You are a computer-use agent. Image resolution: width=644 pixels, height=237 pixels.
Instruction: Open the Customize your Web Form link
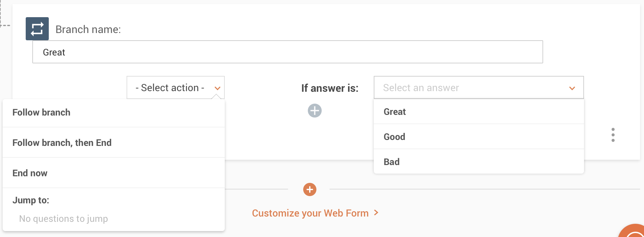(x=310, y=213)
